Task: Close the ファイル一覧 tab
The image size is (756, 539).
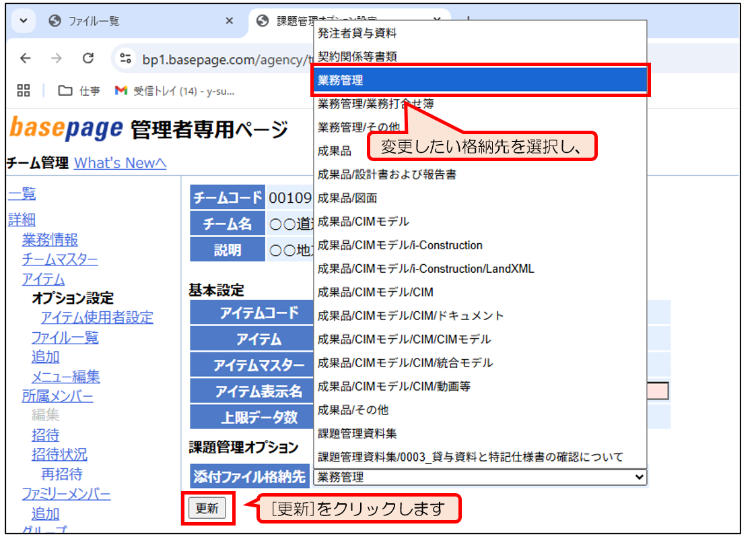Action: pos(229,21)
